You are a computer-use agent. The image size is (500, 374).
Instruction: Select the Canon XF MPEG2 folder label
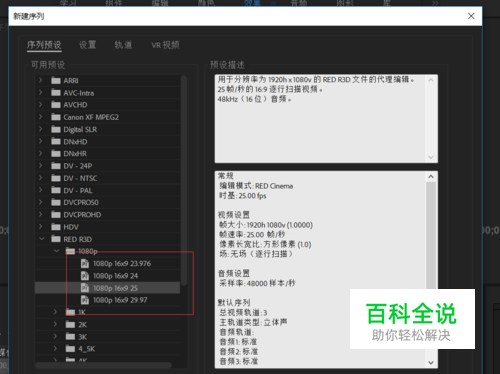coord(91,117)
